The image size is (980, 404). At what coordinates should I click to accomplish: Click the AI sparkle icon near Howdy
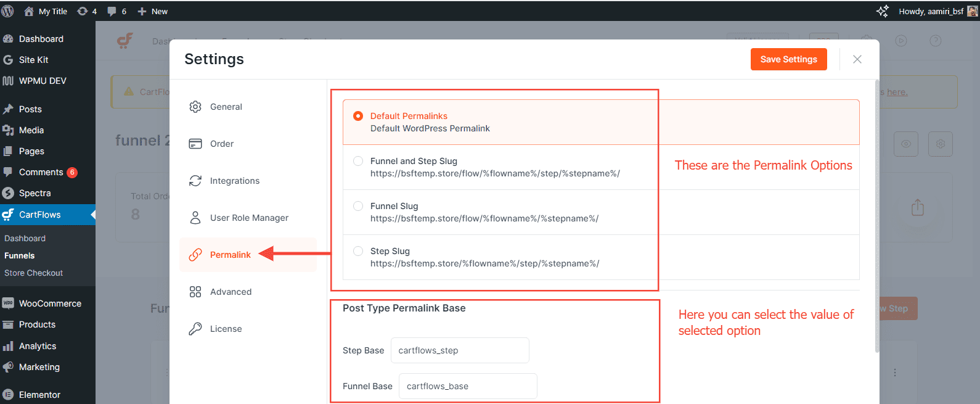[882, 11]
